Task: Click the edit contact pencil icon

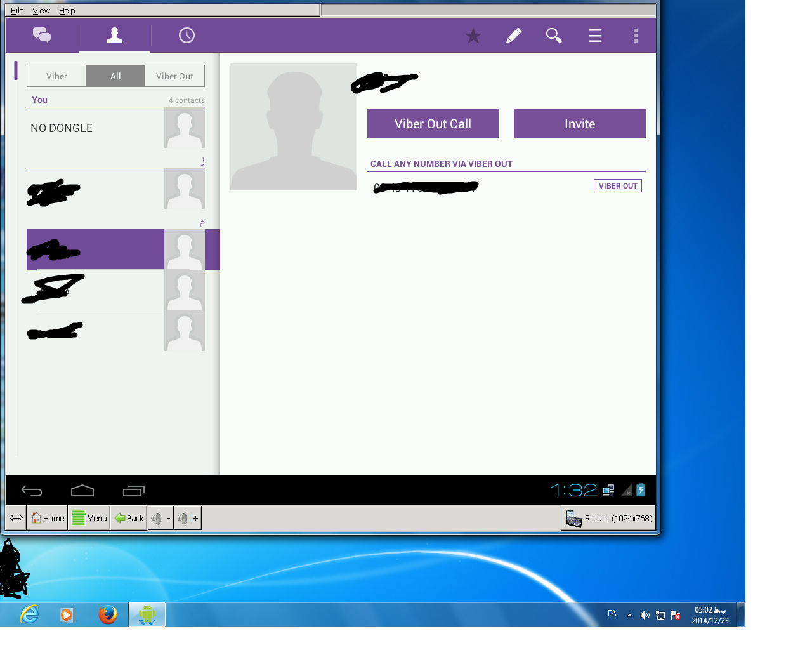Action: click(x=514, y=36)
